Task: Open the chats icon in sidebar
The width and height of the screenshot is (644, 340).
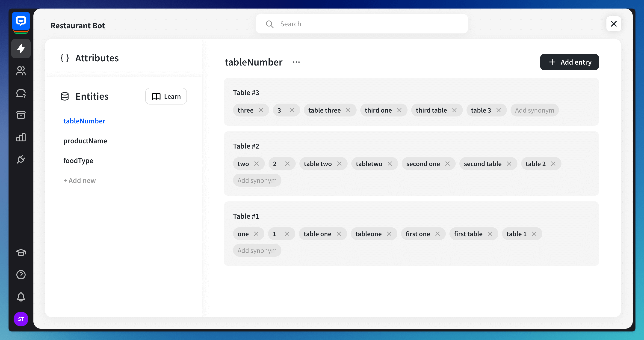Action: [21, 93]
